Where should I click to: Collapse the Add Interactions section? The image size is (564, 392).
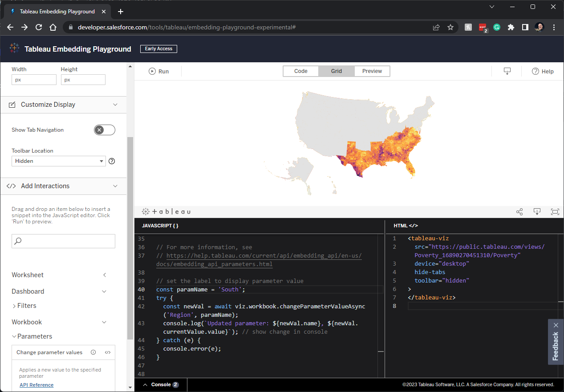pyautogui.click(x=115, y=186)
